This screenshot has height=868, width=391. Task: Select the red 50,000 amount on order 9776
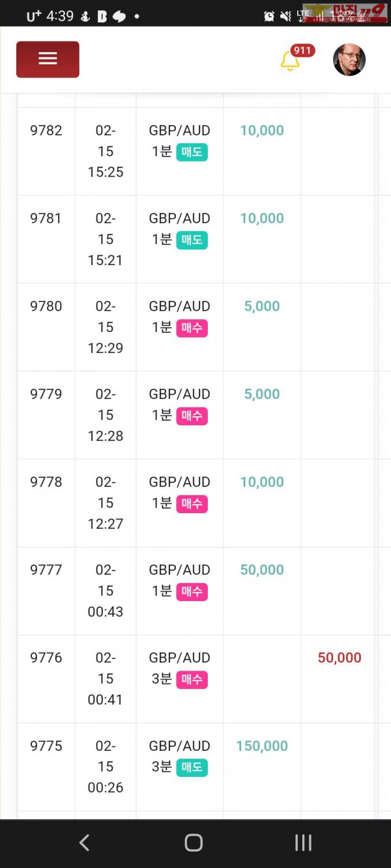(340, 658)
